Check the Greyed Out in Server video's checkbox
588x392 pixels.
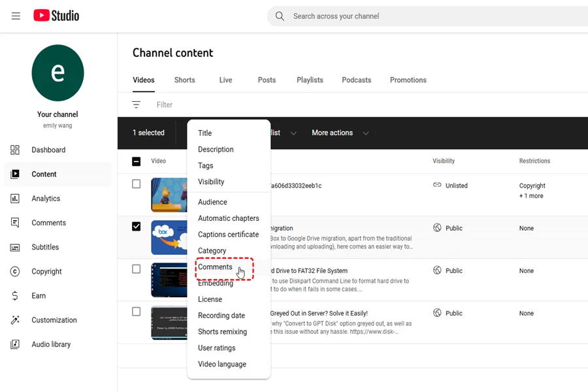[x=136, y=312]
